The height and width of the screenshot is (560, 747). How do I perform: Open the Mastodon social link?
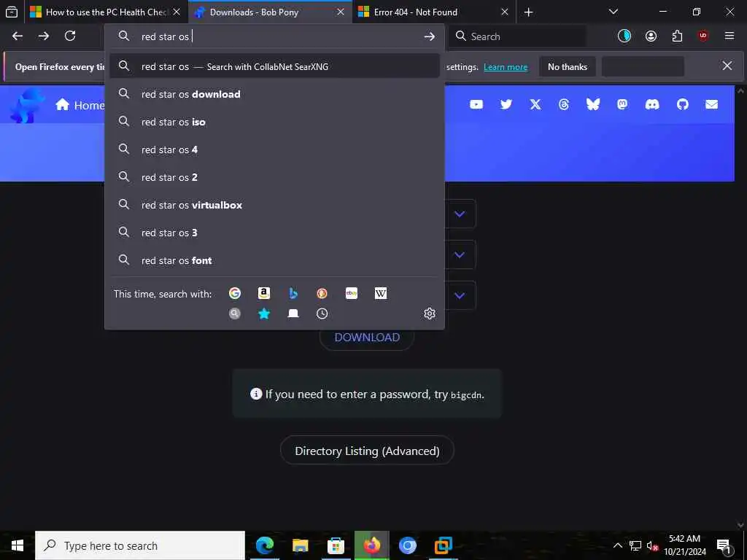[x=622, y=104]
